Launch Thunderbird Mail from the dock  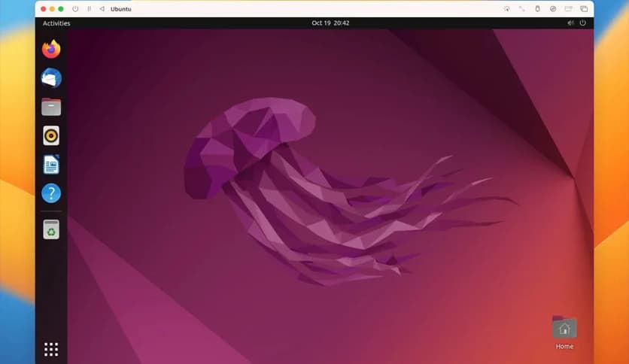point(51,78)
